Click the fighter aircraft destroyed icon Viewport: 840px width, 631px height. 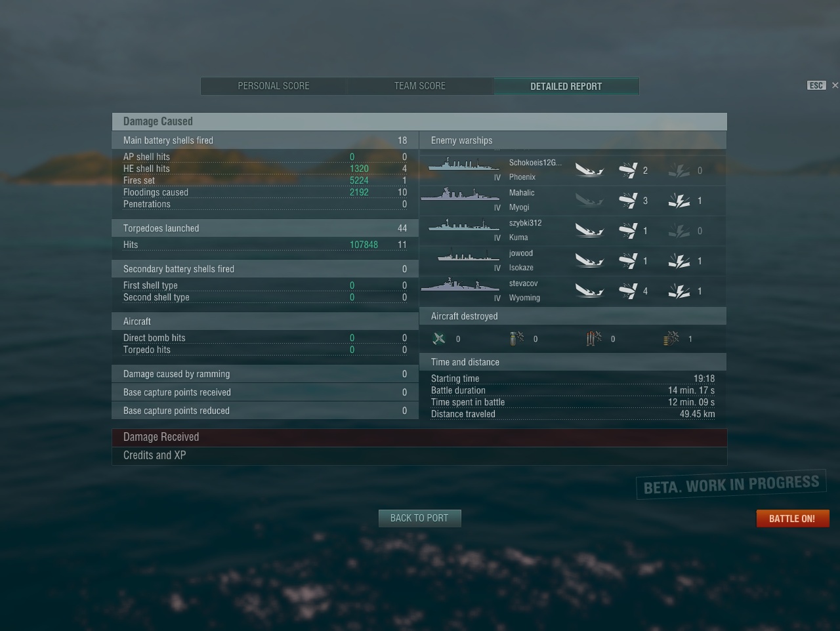point(439,338)
